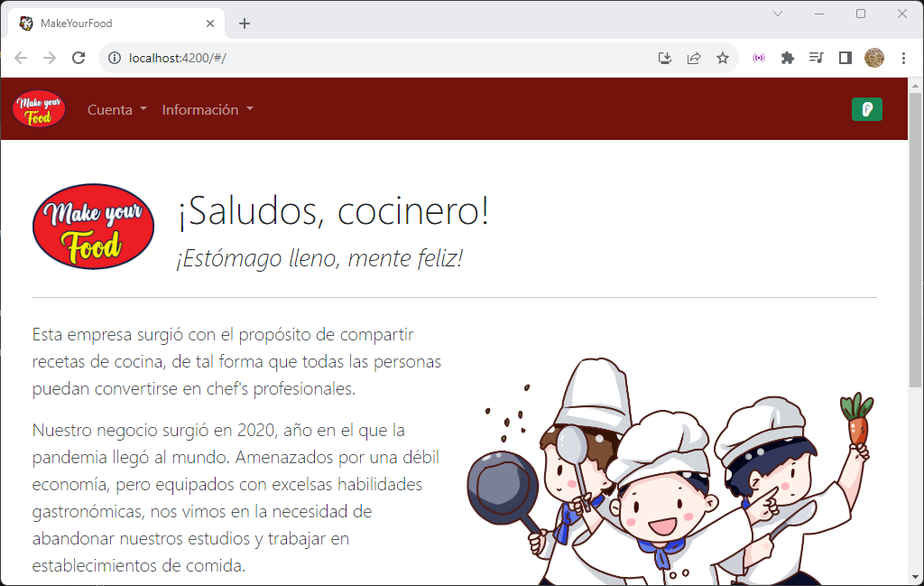Click the media controls toolbar icon
Viewport: 924px width, 586px height.
tap(816, 57)
